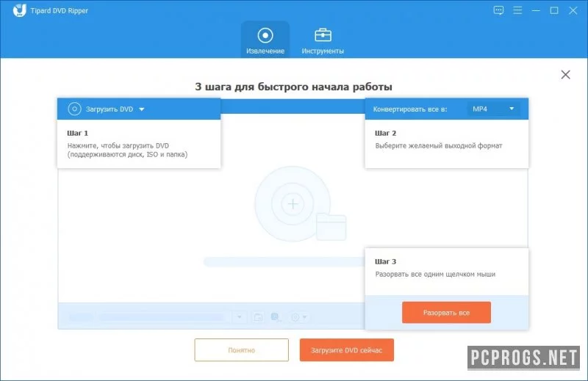Image resolution: width=588 pixels, height=381 pixels.
Task: Click the Шаг 3 heading
Action: [x=385, y=261]
